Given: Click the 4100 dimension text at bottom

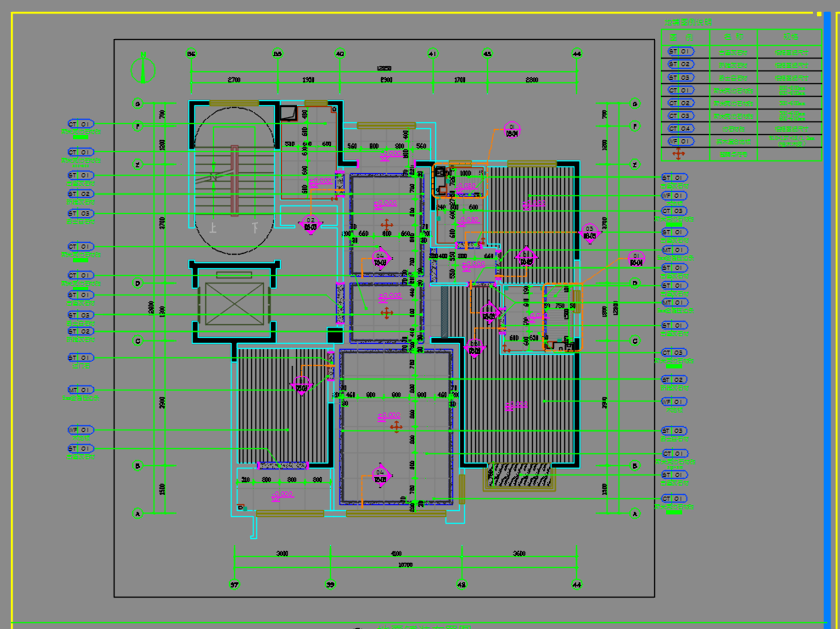Looking at the screenshot, I should pyautogui.click(x=396, y=553).
